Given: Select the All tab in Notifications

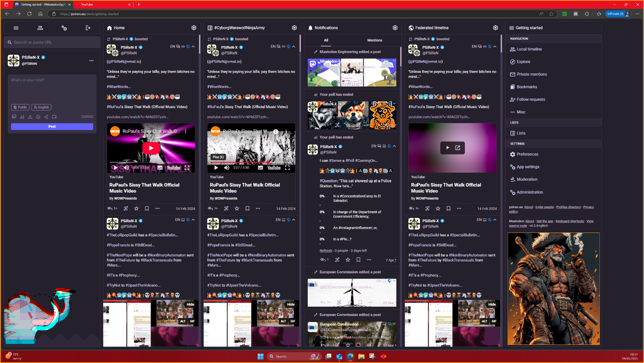Looking at the screenshot, I should [x=326, y=40].
